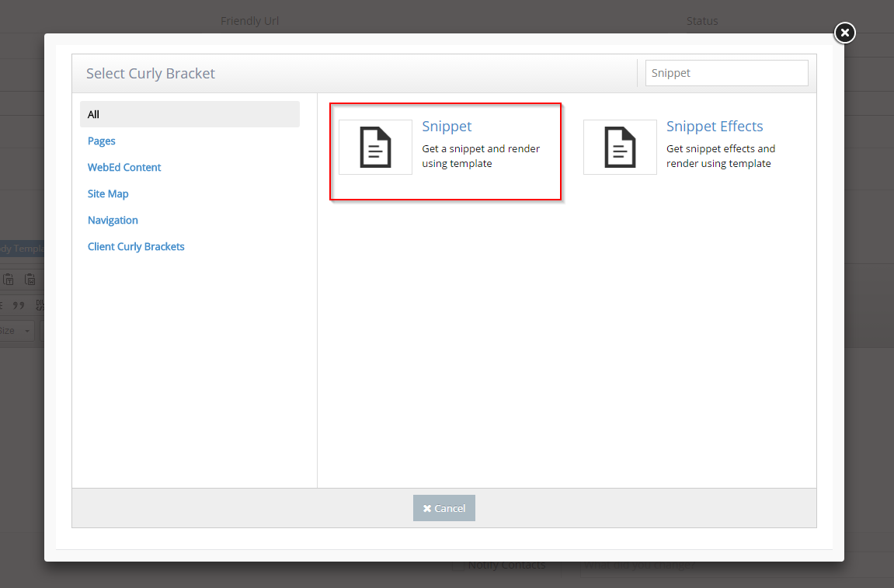Filter curly brackets by Pages
894x588 pixels.
pos(102,141)
